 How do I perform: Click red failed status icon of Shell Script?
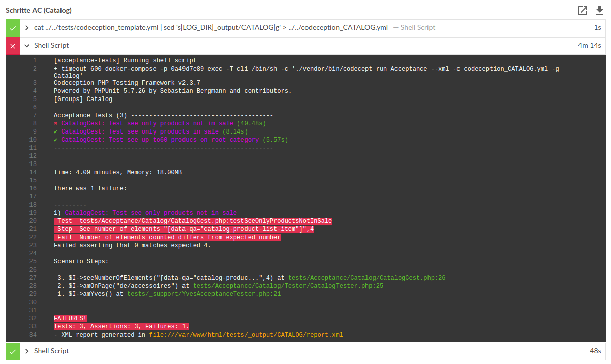(13, 46)
